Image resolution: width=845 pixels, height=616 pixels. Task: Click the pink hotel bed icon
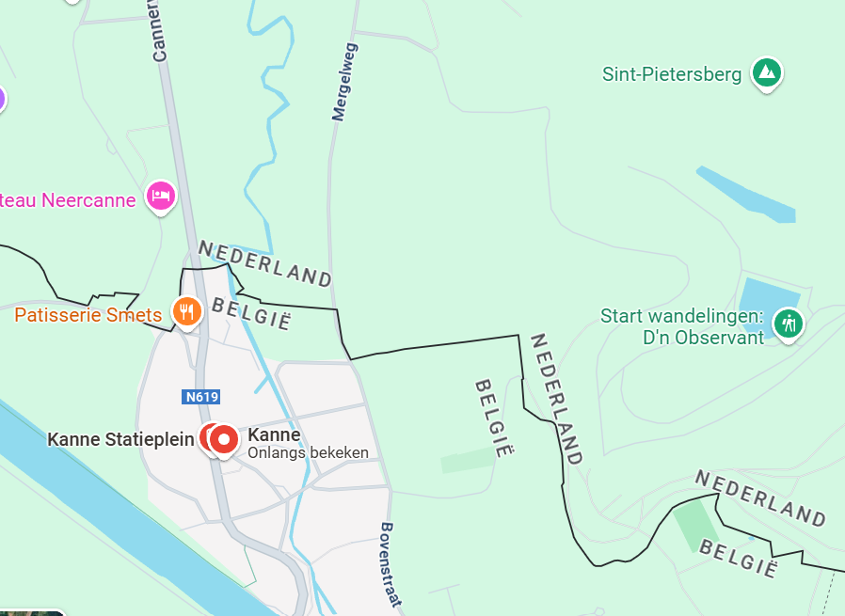[x=161, y=196]
